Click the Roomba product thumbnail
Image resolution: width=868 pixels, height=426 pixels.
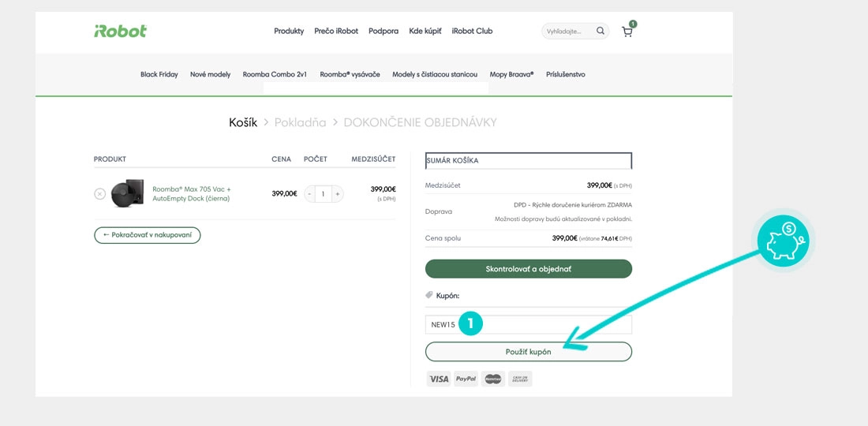(x=126, y=194)
